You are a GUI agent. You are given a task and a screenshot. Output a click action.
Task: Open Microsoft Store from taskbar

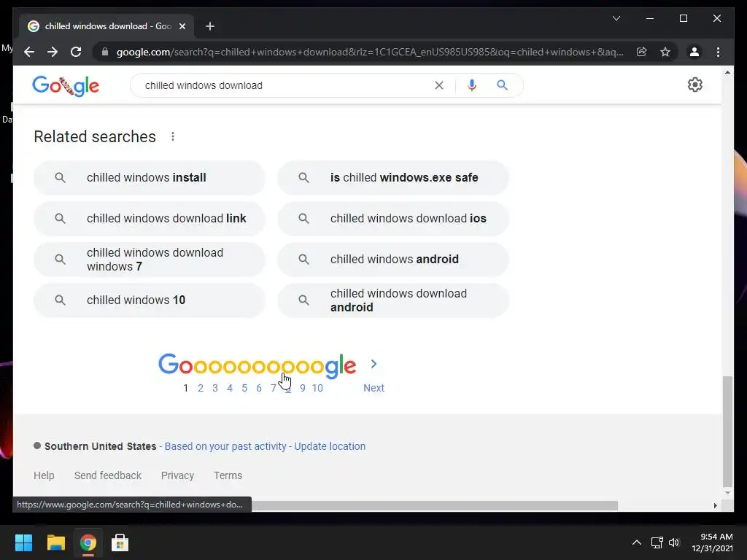[x=120, y=542]
